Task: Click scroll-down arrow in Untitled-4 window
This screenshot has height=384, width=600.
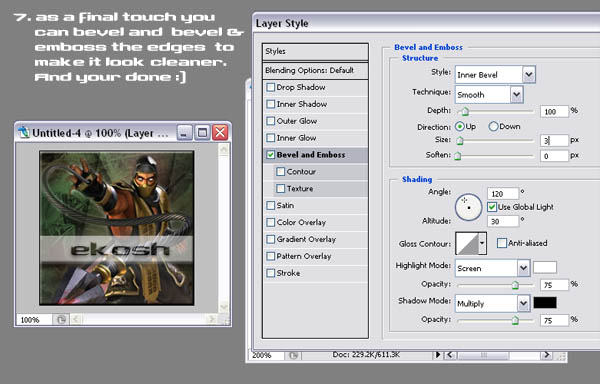Action: coord(224,307)
